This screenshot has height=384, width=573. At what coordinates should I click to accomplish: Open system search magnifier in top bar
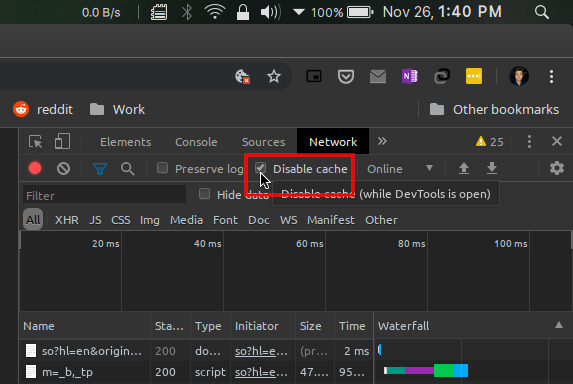tap(542, 12)
